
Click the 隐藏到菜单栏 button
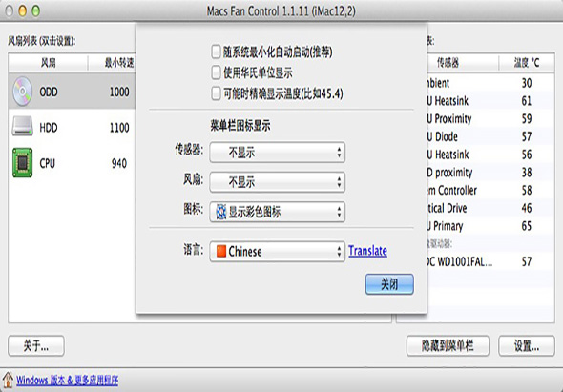point(448,346)
